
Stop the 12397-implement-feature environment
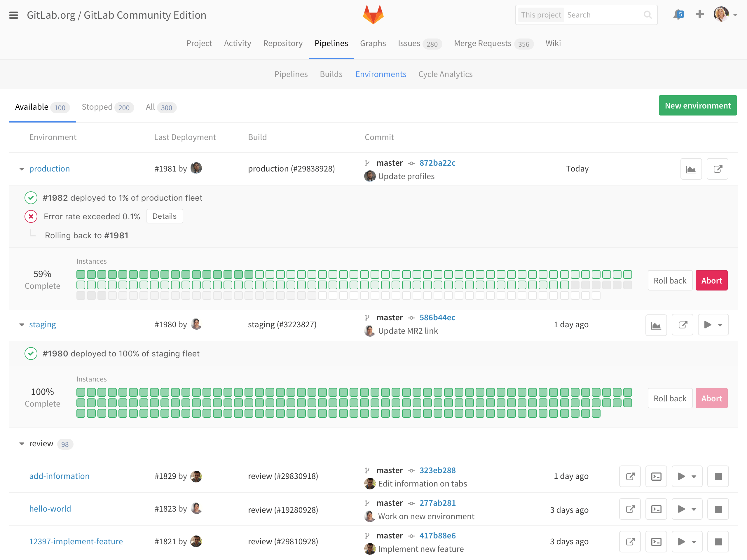(x=718, y=542)
